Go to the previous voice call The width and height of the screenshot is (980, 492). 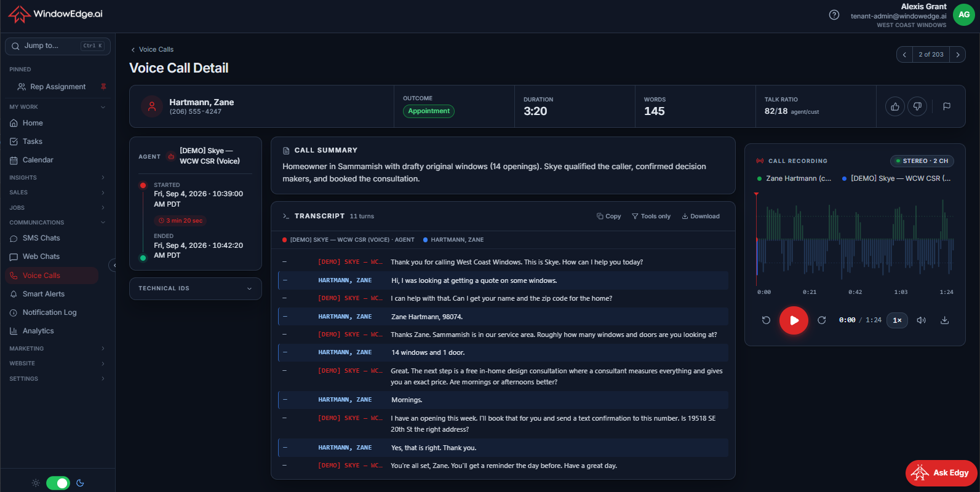point(904,55)
